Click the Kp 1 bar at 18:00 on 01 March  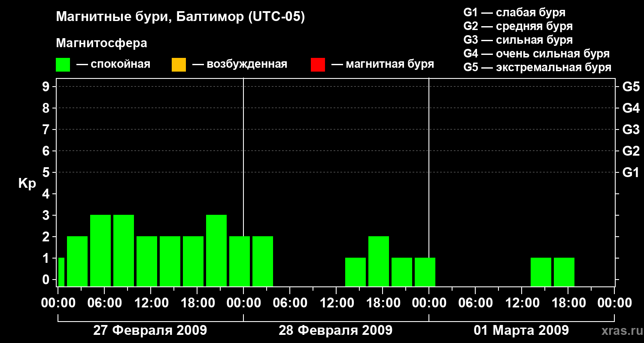[564, 272]
